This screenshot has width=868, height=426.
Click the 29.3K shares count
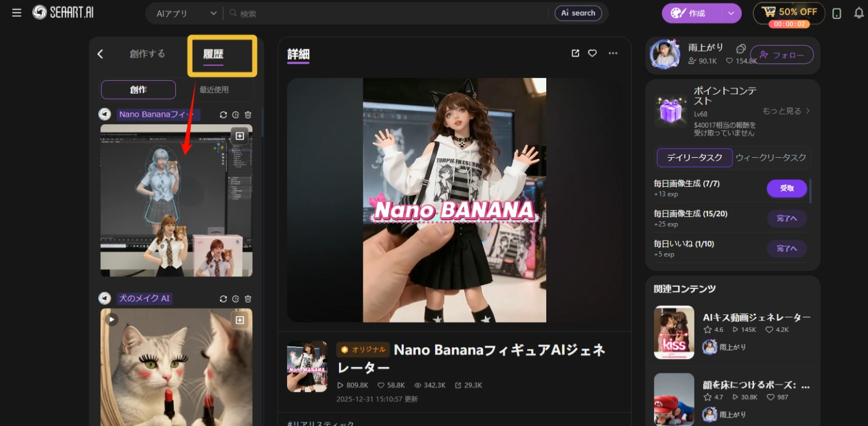coord(469,385)
